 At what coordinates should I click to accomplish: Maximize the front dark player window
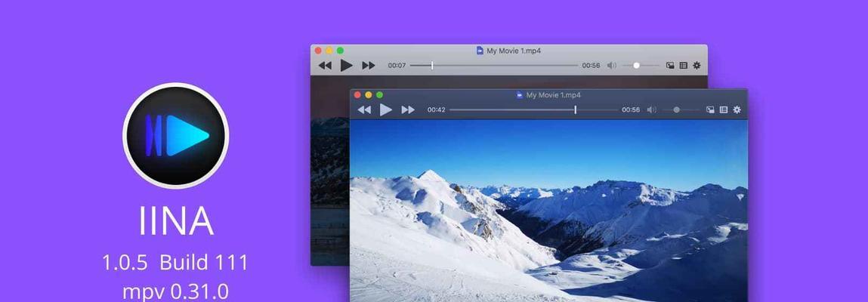tap(380, 95)
